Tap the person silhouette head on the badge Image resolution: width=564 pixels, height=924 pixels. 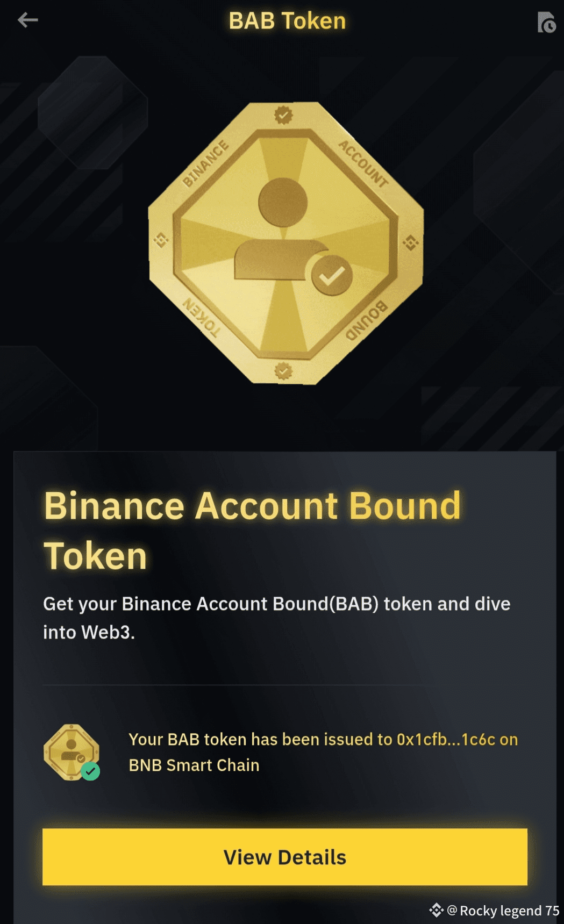(283, 202)
